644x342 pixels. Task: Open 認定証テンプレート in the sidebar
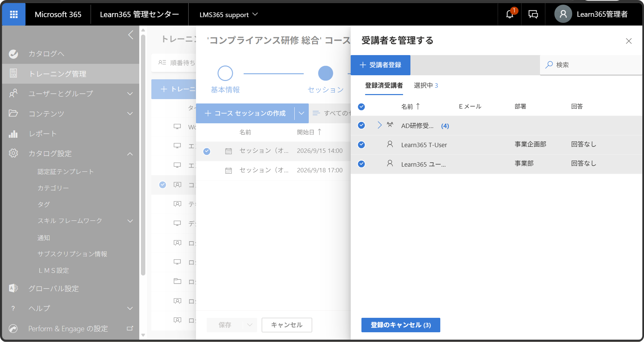pos(65,172)
